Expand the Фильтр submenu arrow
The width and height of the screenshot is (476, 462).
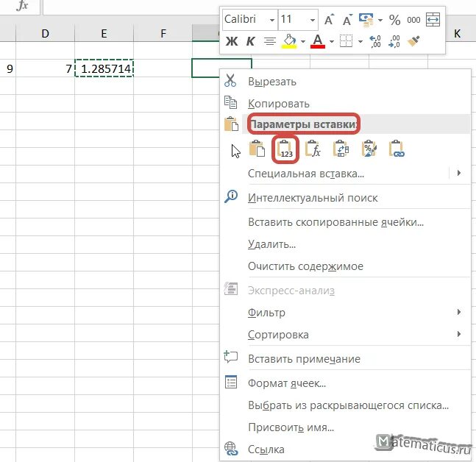tap(459, 312)
